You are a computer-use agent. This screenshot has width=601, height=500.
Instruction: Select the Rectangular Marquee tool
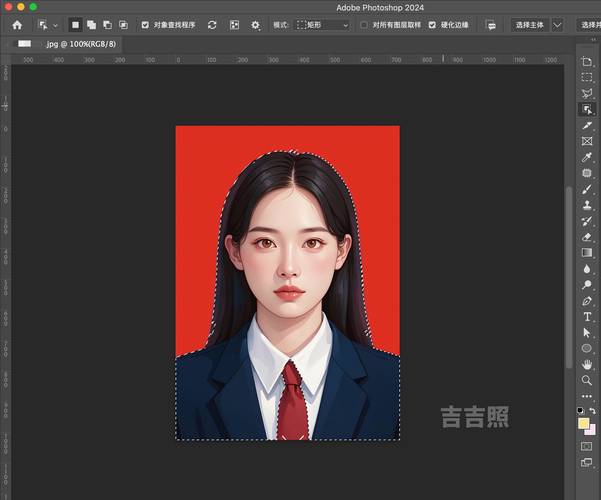[x=586, y=77]
